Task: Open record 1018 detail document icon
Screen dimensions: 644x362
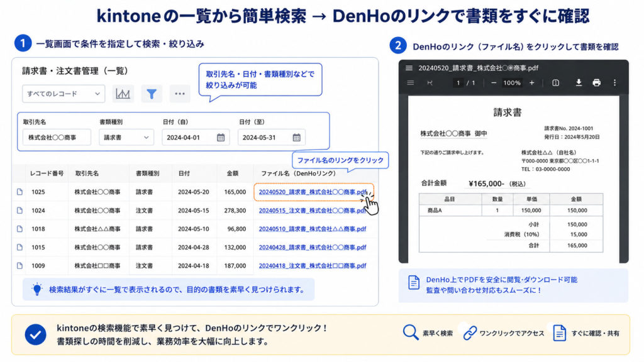Action: [19, 229]
